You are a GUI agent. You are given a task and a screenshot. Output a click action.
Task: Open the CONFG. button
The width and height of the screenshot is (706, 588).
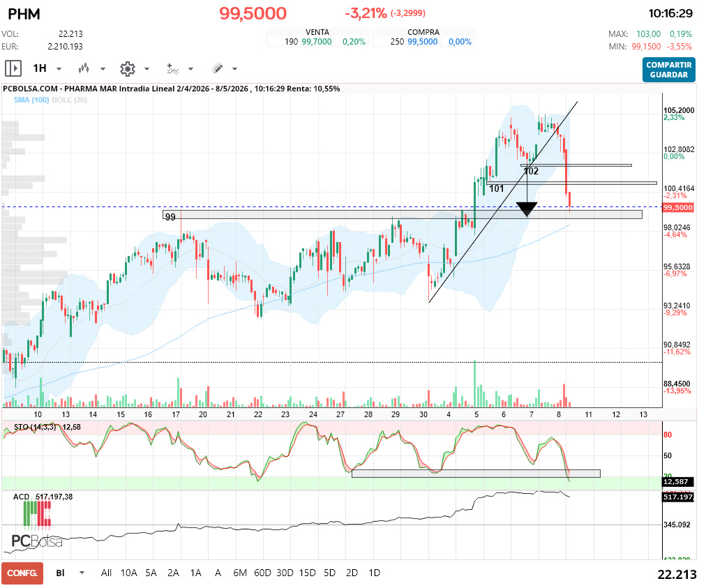[x=22, y=573]
